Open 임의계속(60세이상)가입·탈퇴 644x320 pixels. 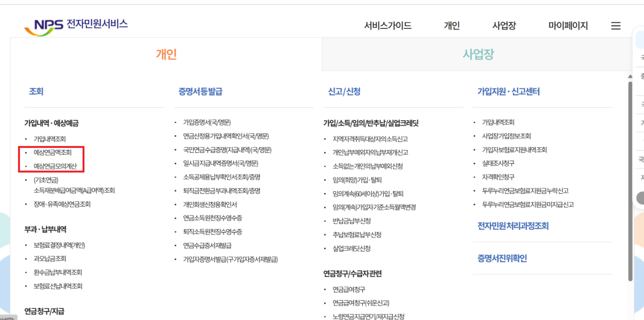tap(368, 194)
